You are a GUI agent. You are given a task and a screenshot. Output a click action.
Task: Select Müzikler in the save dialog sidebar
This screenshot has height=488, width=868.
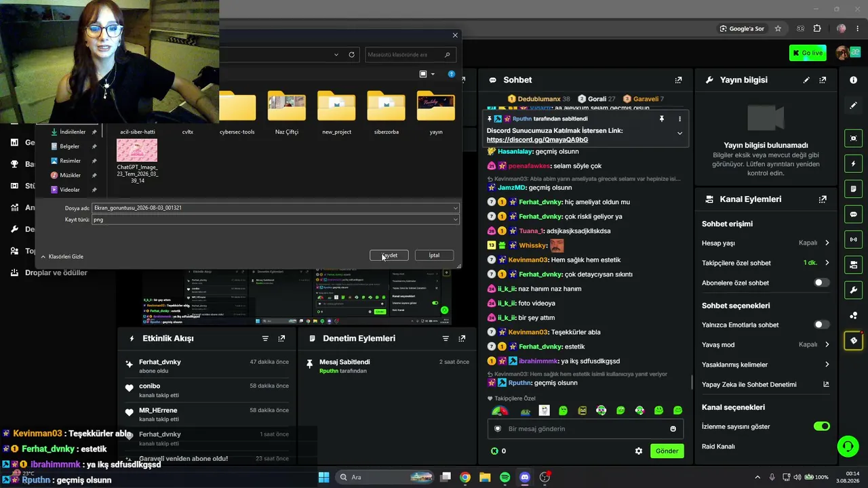click(x=70, y=176)
